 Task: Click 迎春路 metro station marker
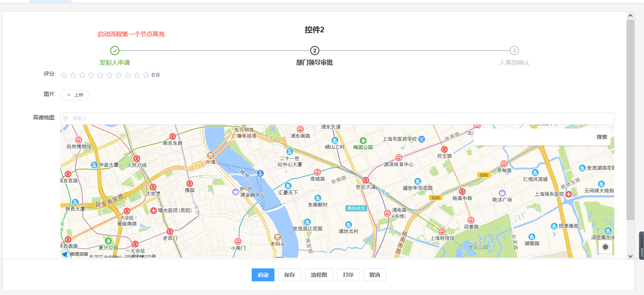pyautogui.click(x=471, y=220)
